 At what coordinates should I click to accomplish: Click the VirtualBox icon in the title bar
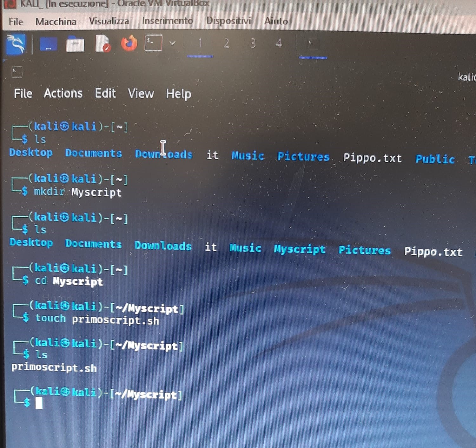[12, 4]
